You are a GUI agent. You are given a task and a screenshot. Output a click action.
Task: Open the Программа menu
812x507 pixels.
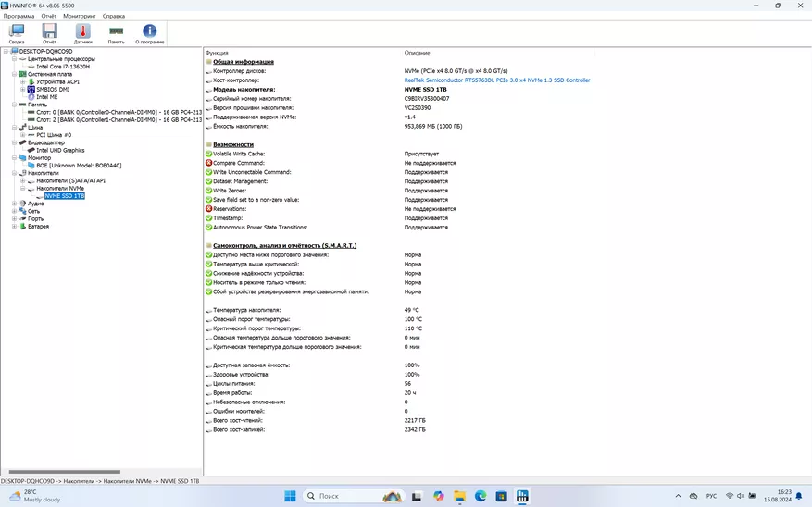pos(19,16)
